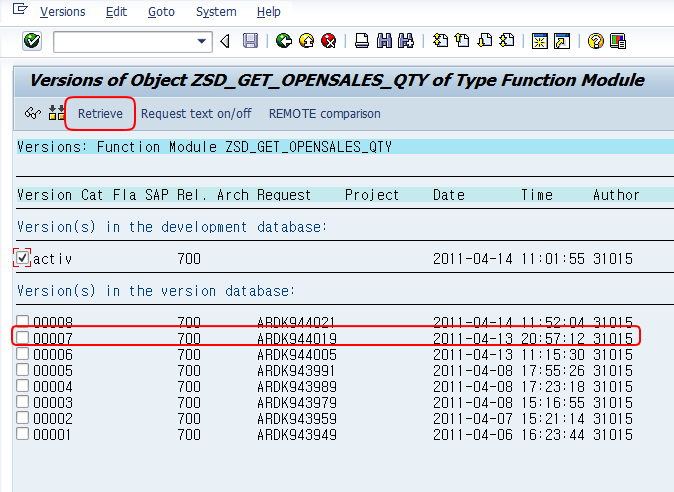Image resolution: width=674 pixels, height=492 pixels.
Task: Go to Last Page icon
Action: 507,41
